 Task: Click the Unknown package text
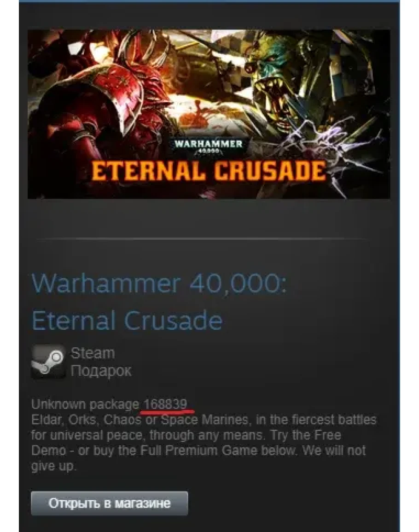coord(85,404)
